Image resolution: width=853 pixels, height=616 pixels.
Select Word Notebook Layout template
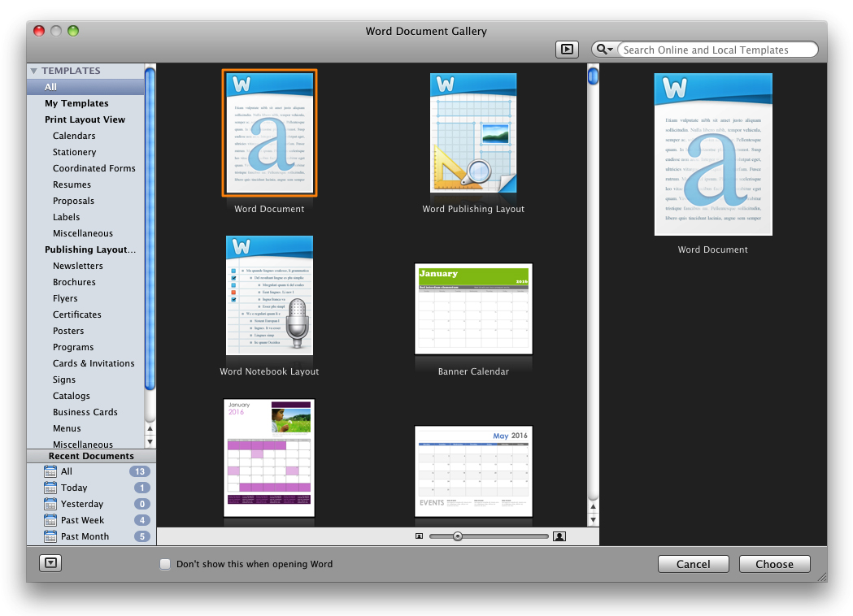269,295
